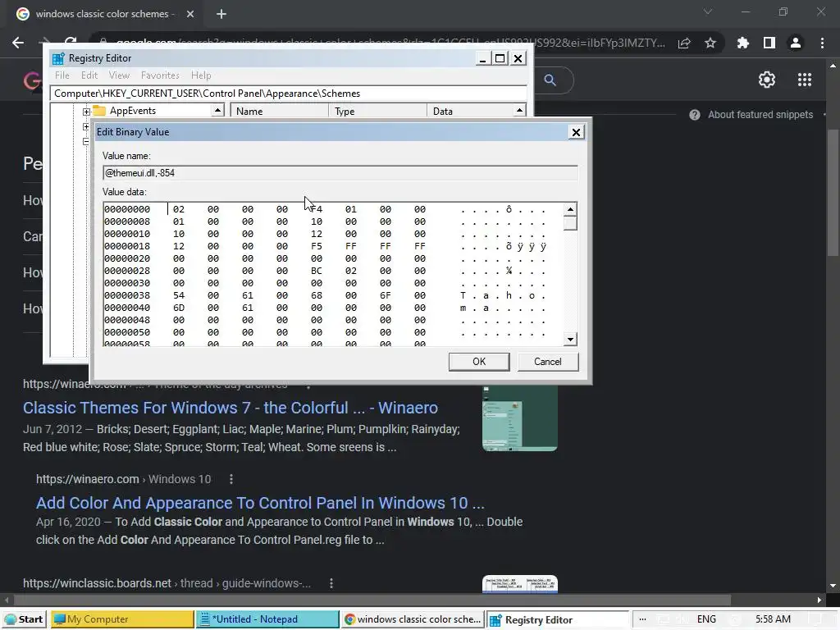Close the Registry Editor window
840x630 pixels.
(518, 58)
